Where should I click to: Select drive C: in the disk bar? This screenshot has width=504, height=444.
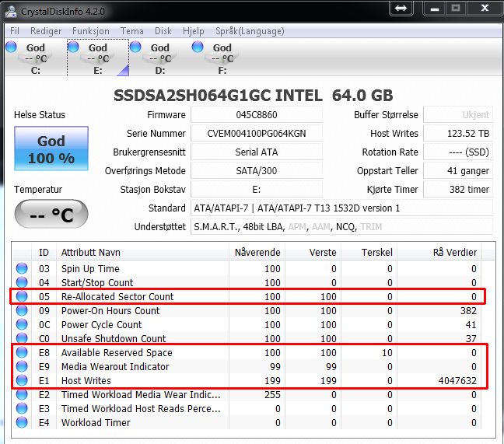[x=35, y=58]
